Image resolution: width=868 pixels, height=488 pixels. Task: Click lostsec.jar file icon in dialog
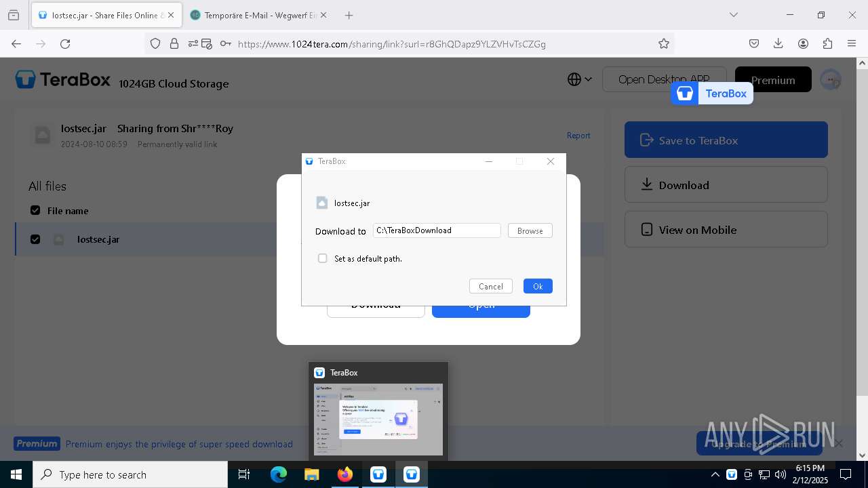[x=322, y=203]
